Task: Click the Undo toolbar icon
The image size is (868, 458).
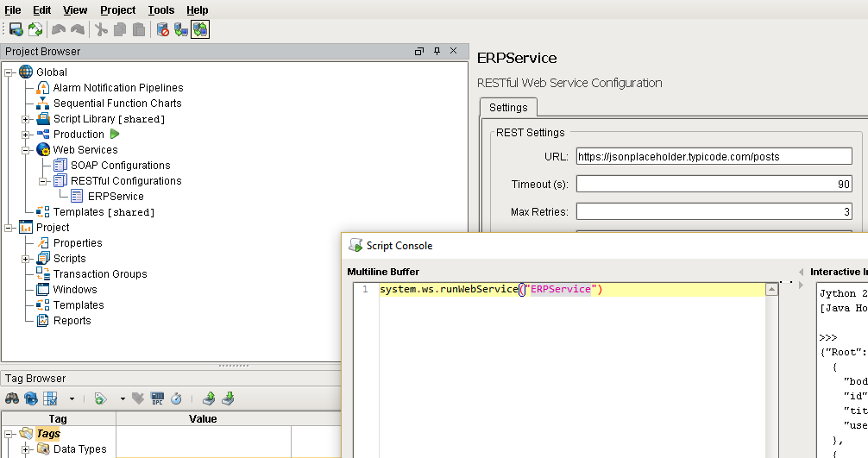Action: point(59,29)
